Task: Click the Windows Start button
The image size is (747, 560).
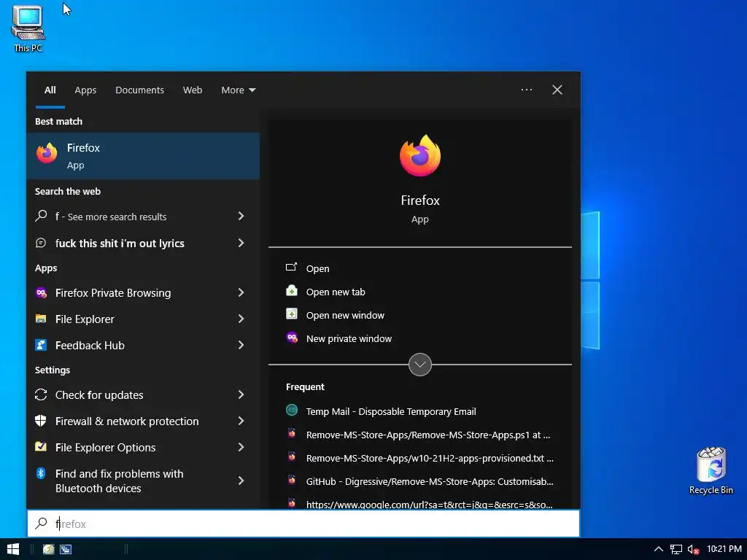Action: point(13,549)
